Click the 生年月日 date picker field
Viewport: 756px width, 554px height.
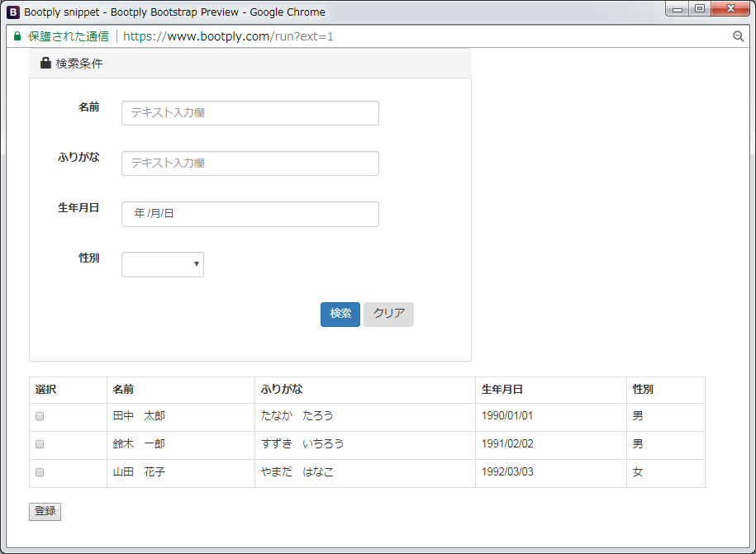[x=250, y=214]
